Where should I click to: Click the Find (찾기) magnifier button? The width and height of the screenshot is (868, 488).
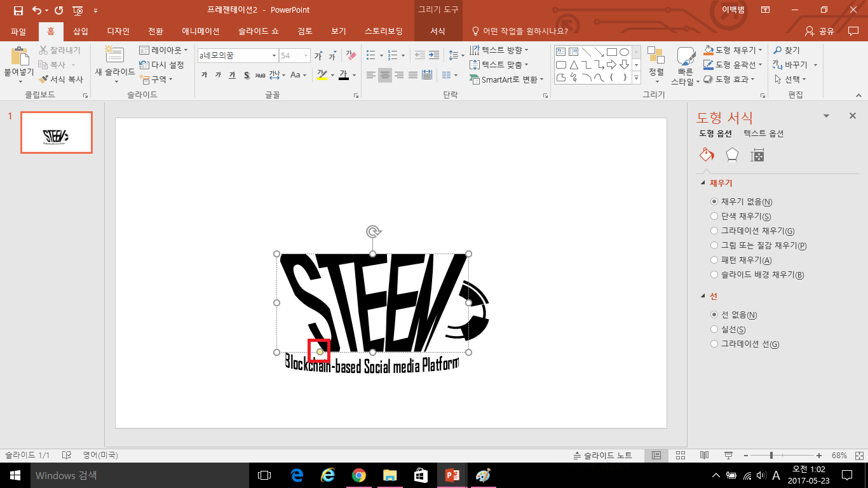pos(787,50)
